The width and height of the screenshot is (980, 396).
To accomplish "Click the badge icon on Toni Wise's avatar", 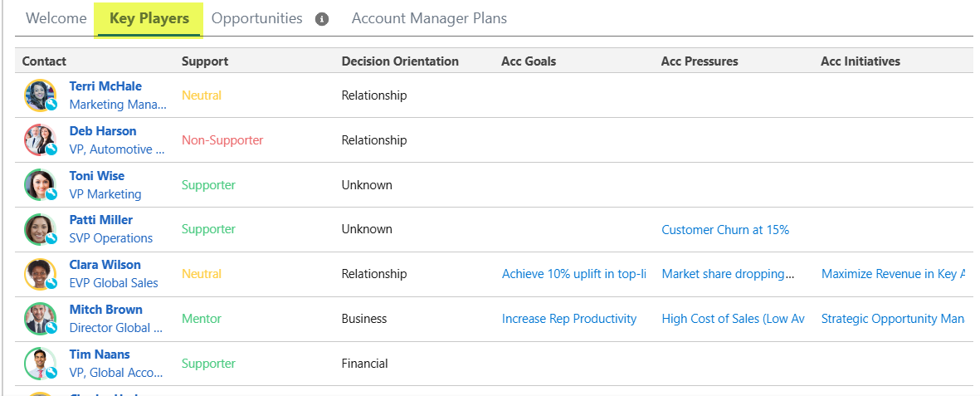I will (x=51, y=194).
